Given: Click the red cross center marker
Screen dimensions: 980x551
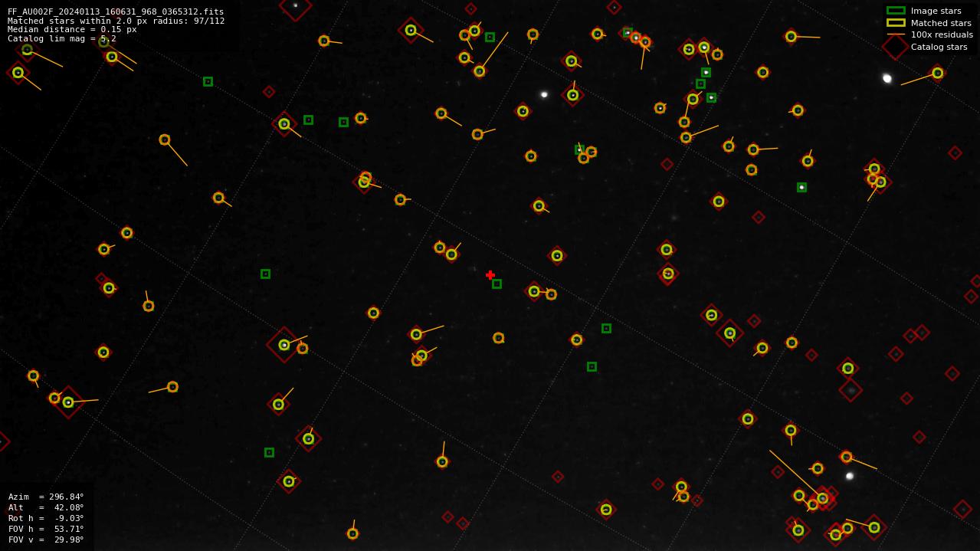Looking at the screenshot, I should [490, 275].
